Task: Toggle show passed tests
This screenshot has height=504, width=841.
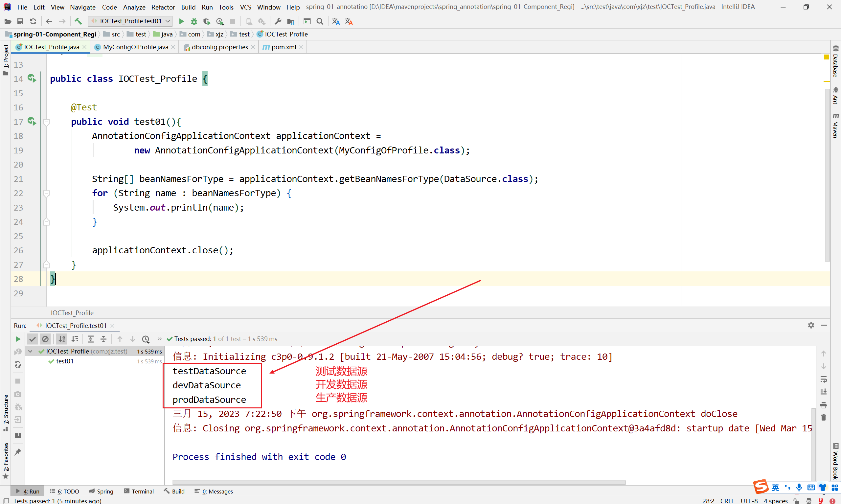Action: (33, 339)
